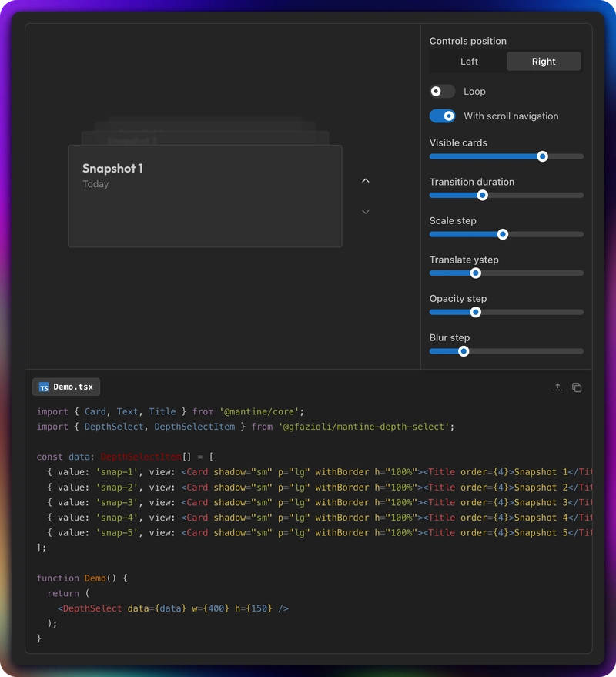The height and width of the screenshot is (677, 616).
Task: Click the Snapshot 1 card
Action: click(x=205, y=196)
